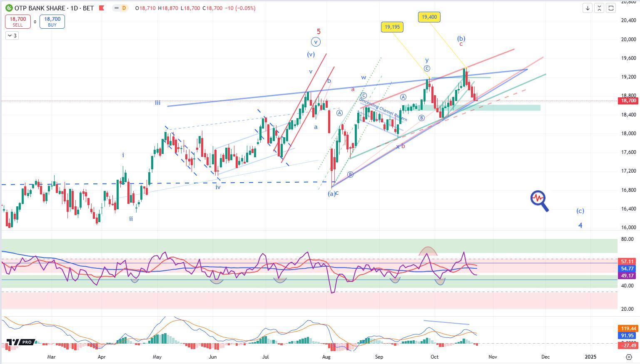The height and width of the screenshot is (364, 640).
Task: Click the 91.95 MACD value label
Action: tap(627, 335)
